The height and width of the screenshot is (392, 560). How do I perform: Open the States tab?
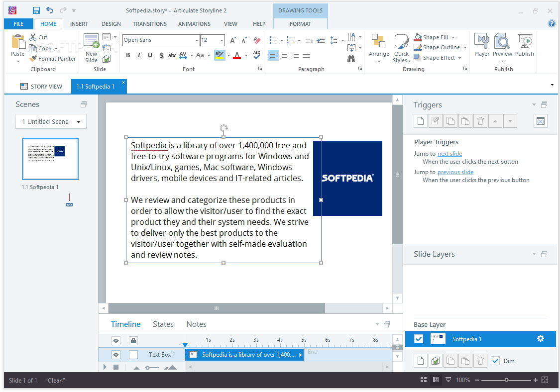[163, 324]
